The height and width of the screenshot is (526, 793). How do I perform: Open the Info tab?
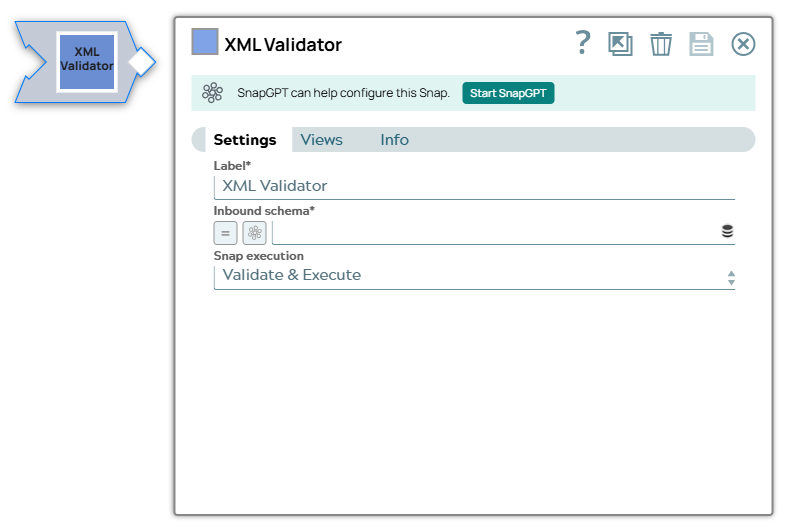coord(394,140)
